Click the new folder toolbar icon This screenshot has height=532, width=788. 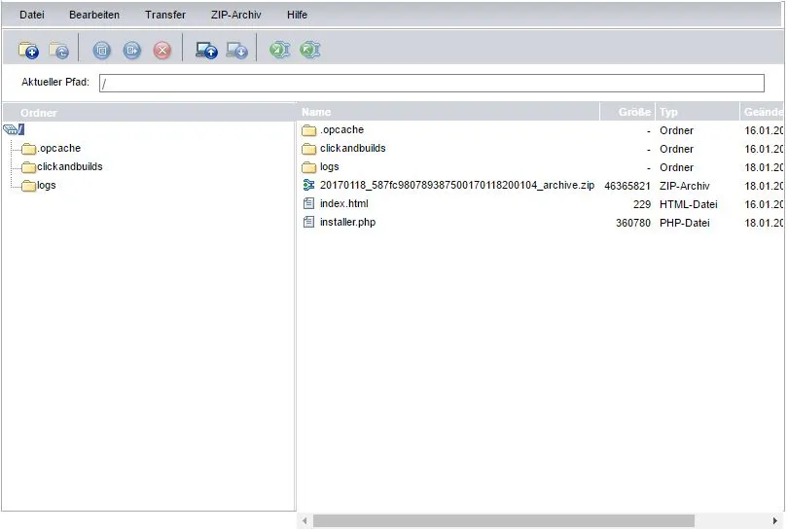pyautogui.click(x=28, y=50)
